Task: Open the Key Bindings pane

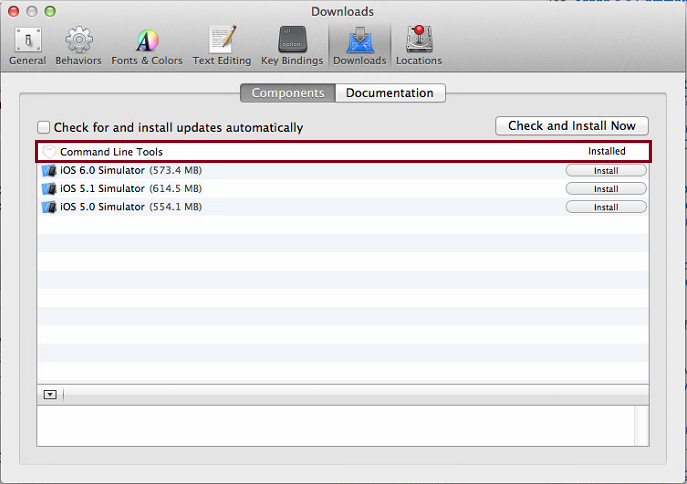Action: (292, 46)
